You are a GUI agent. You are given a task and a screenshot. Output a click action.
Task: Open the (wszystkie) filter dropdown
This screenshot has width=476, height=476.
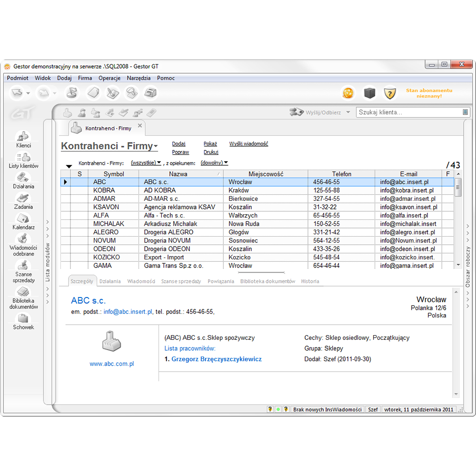146,163
